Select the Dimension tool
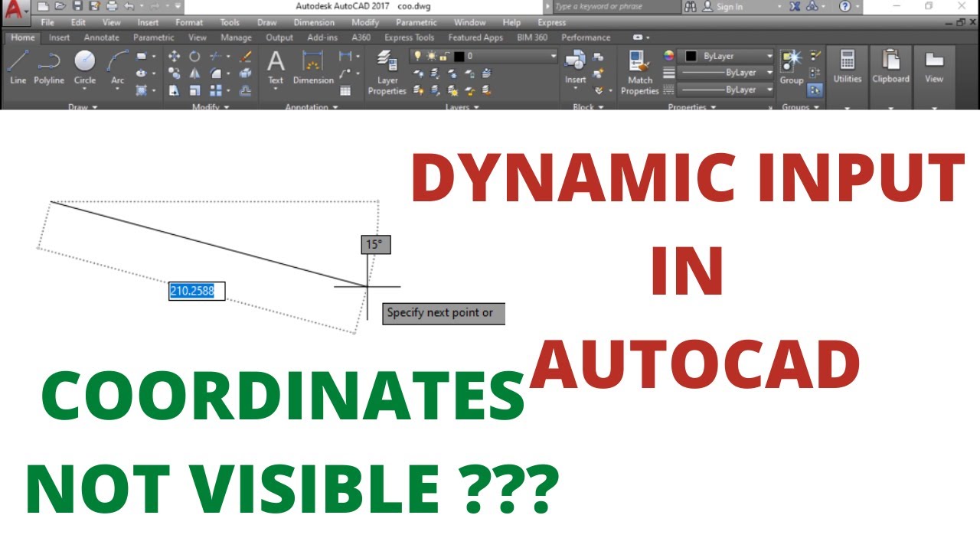Viewport: 980px width, 551px height. click(313, 67)
